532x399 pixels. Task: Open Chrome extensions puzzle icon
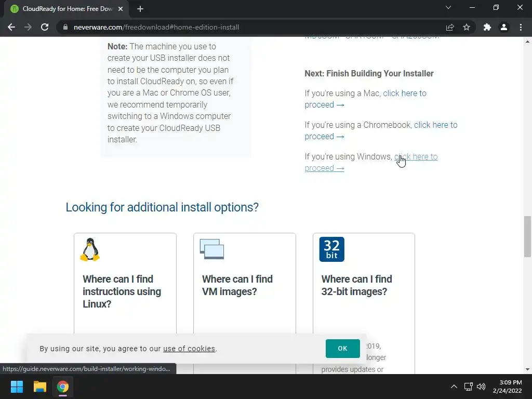point(487,27)
